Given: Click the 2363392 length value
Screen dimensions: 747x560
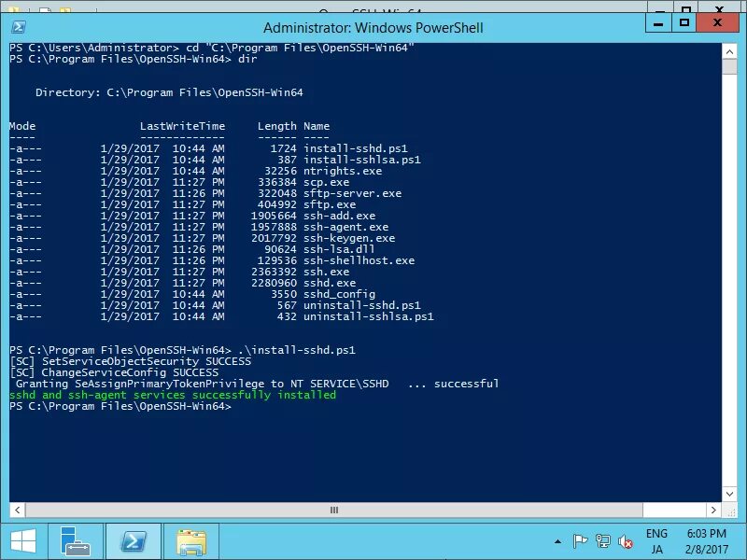Looking at the screenshot, I should [x=274, y=272].
